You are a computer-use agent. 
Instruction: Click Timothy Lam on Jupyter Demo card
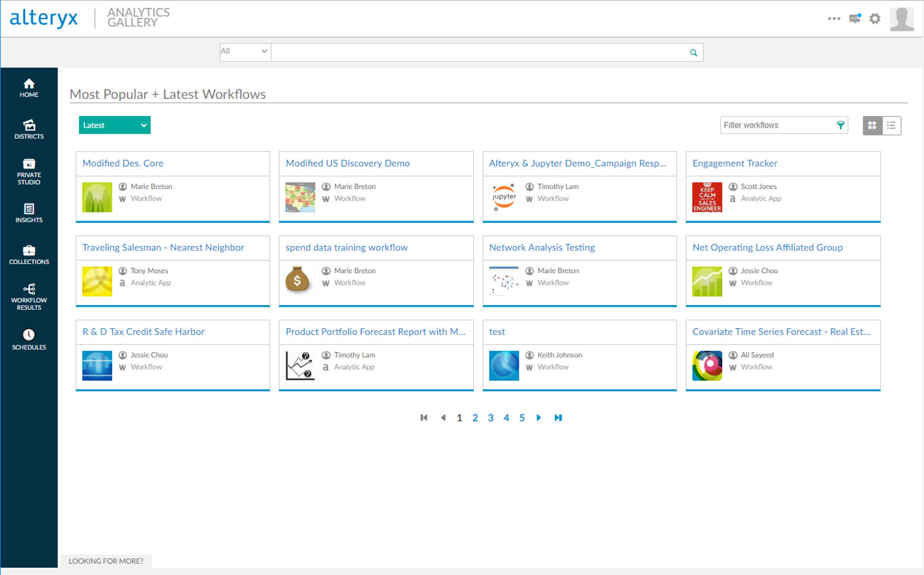tap(558, 186)
